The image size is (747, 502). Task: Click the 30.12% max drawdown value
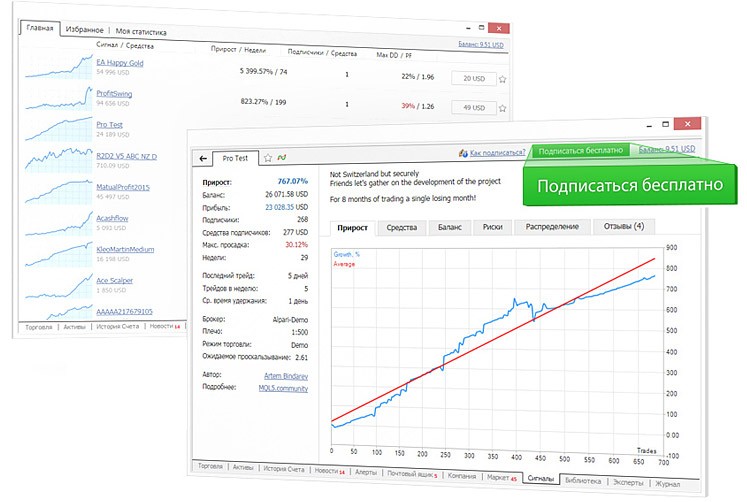coord(296,244)
